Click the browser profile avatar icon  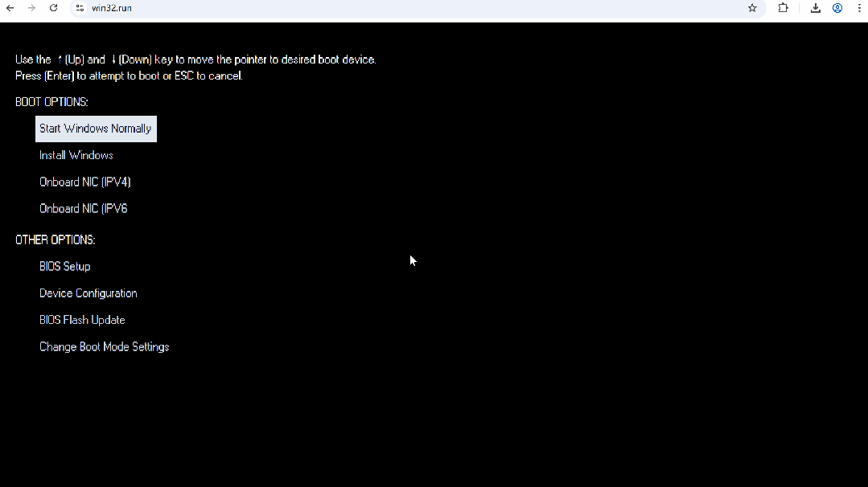837,8
